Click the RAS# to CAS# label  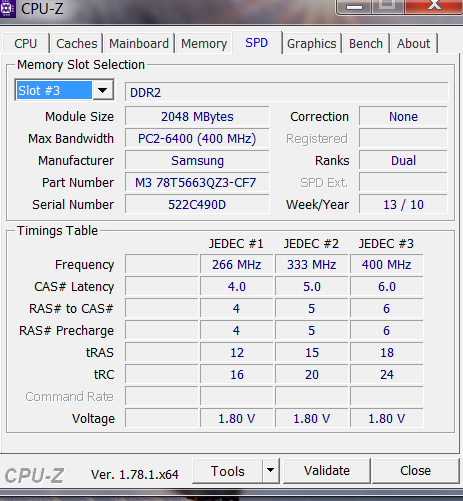tap(71, 309)
